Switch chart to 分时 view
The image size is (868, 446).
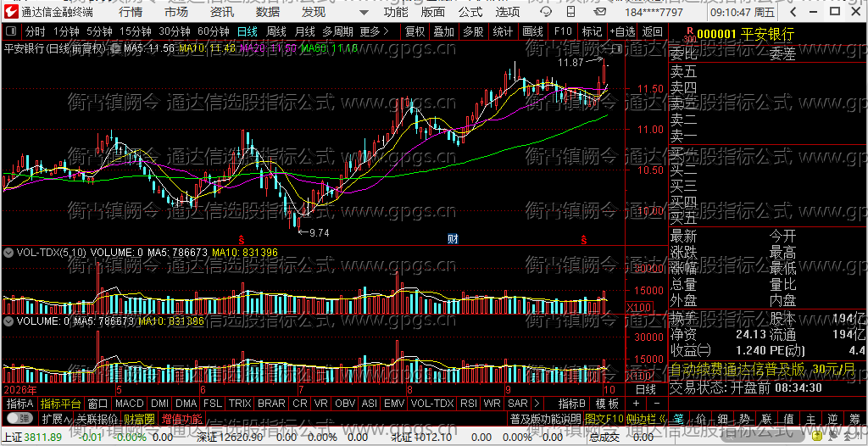[x=36, y=31]
